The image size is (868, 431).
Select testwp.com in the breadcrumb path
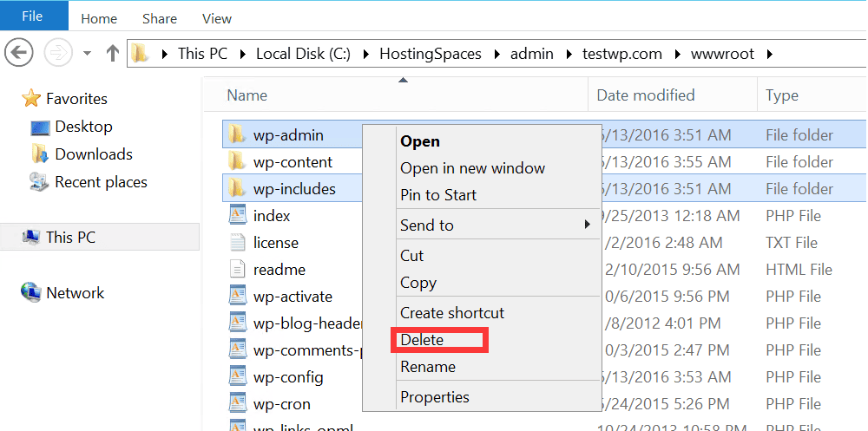[x=622, y=55]
